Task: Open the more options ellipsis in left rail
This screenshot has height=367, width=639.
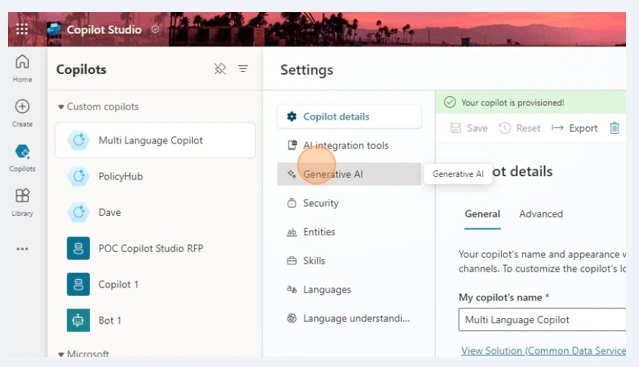Action: coord(22,249)
